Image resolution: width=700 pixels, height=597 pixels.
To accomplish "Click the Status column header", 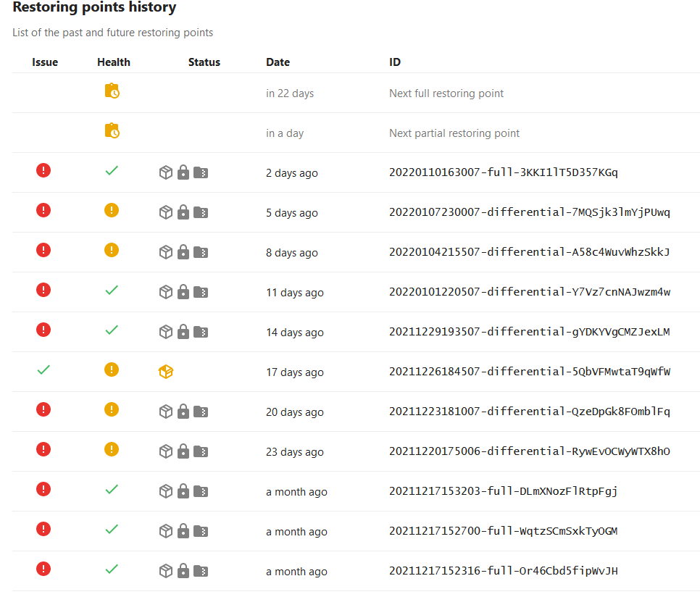I will click(204, 62).
